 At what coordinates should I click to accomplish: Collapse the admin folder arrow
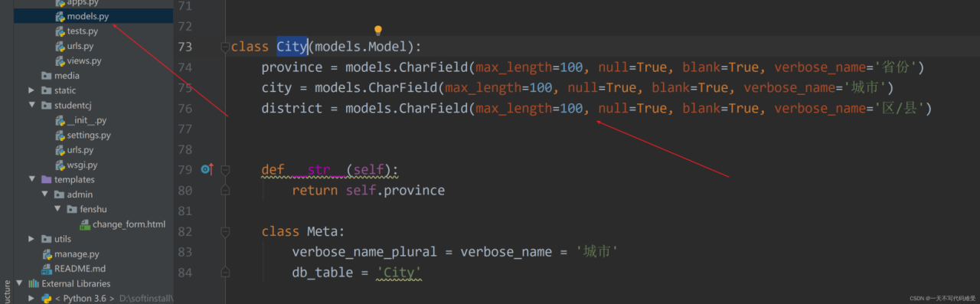pos(45,194)
